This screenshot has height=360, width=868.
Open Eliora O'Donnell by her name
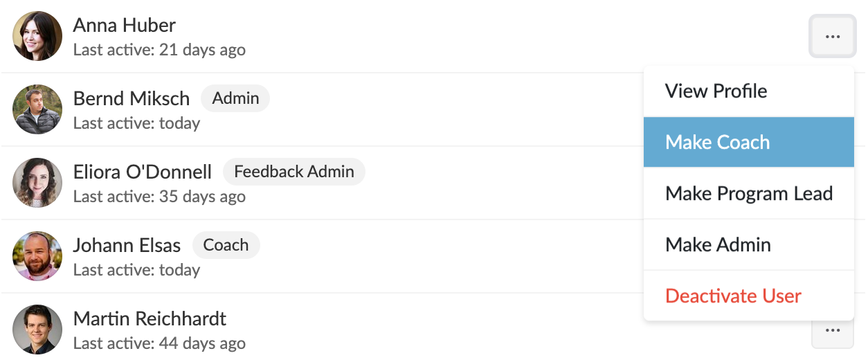(143, 172)
